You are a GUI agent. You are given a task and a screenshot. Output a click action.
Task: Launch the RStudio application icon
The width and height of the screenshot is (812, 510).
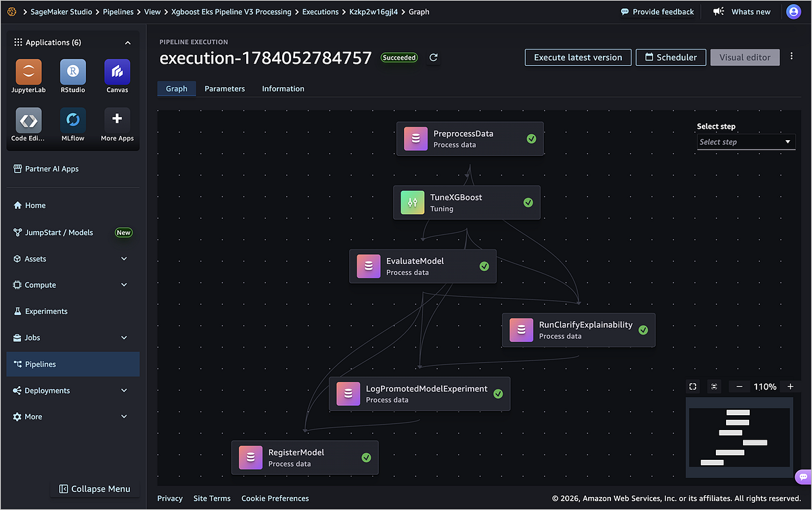pyautogui.click(x=73, y=72)
